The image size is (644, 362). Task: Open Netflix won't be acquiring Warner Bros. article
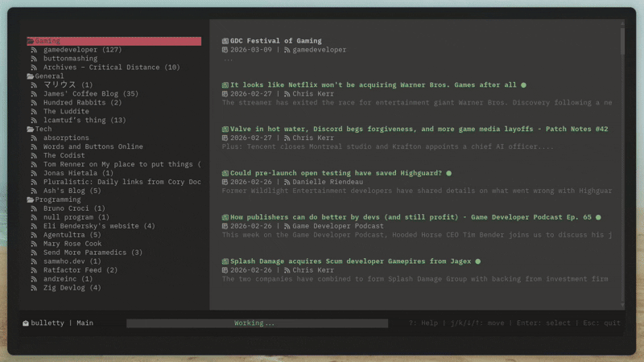point(374,85)
